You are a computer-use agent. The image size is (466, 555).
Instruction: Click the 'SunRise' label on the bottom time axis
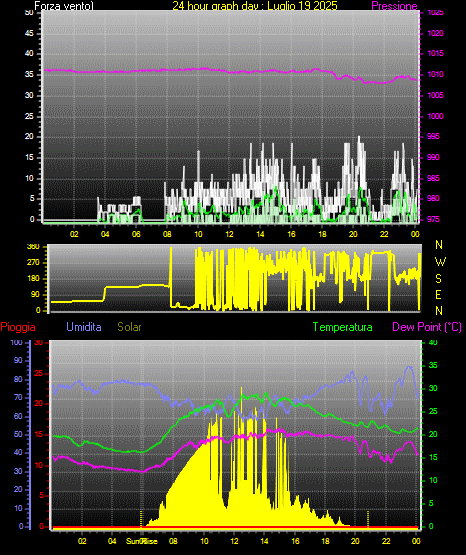click(142, 541)
